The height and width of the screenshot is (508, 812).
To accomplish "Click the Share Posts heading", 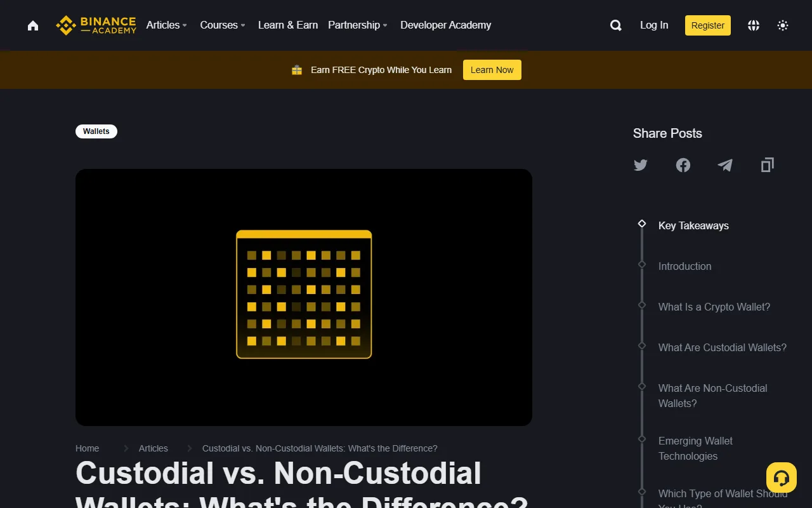I will (667, 133).
